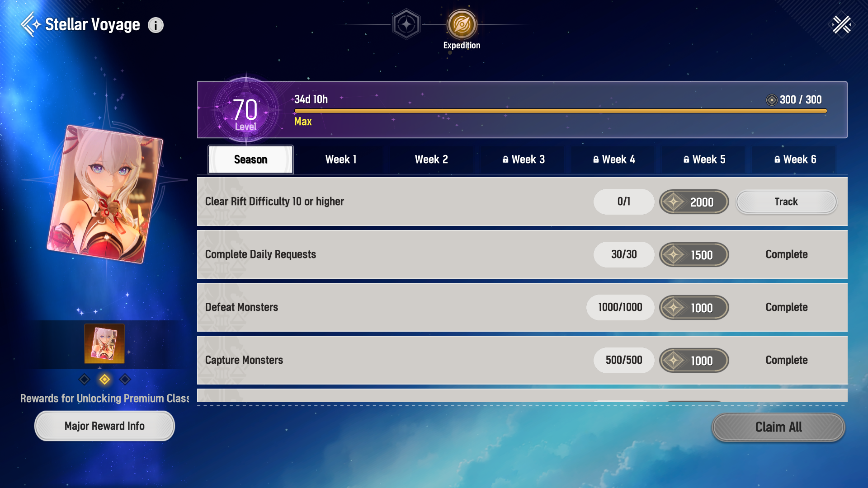Open the Stellar Voyage info icon
The height and width of the screenshot is (488, 868).
(156, 25)
